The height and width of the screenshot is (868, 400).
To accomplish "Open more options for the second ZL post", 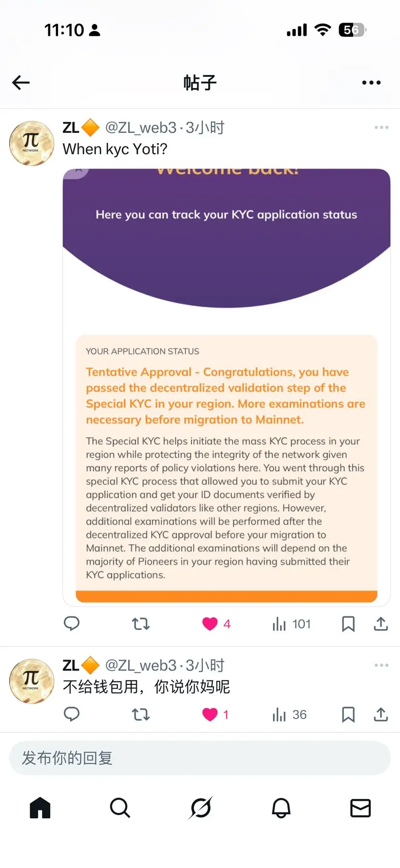I will coord(381,665).
